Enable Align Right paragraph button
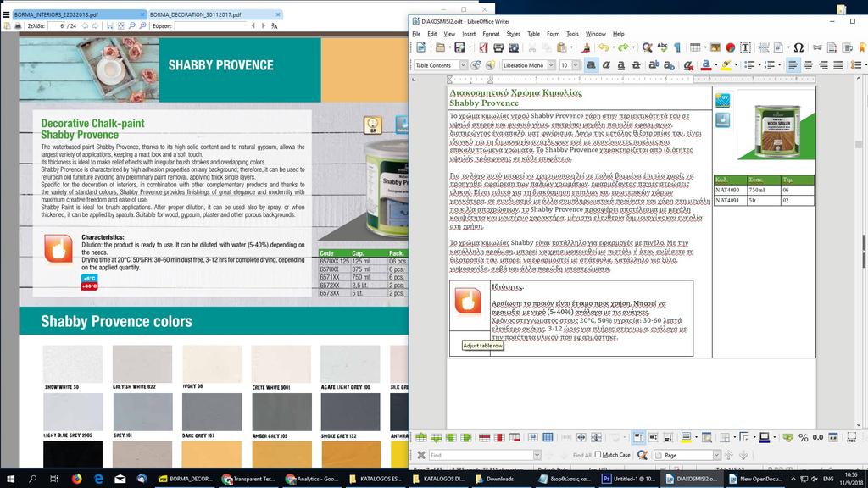This screenshot has width=868, height=488. click(x=823, y=65)
